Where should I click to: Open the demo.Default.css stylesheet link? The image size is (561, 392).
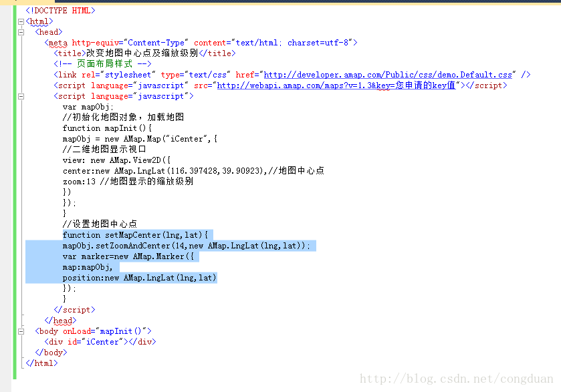click(x=388, y=75)
